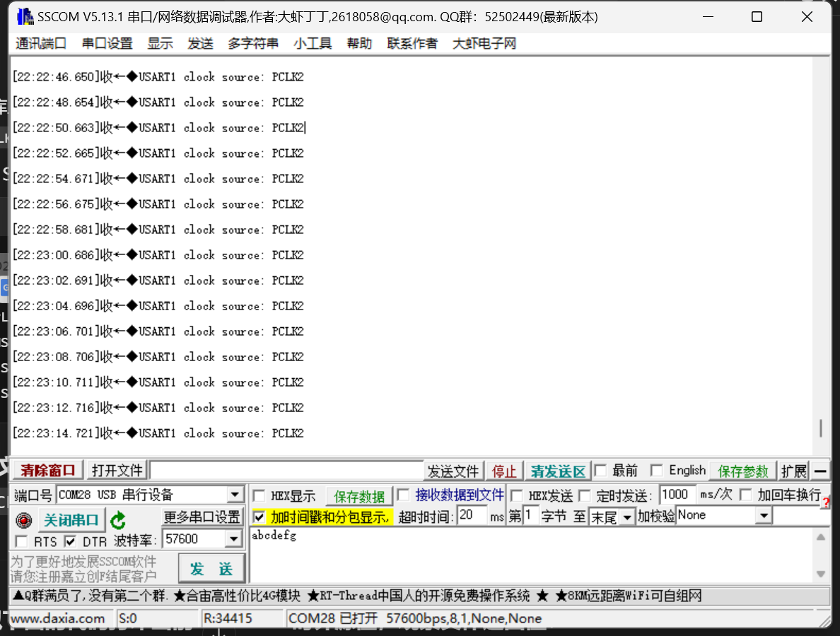
Task: Click the SSCOM application icon in title bar
Action: [x=25, y=16]
